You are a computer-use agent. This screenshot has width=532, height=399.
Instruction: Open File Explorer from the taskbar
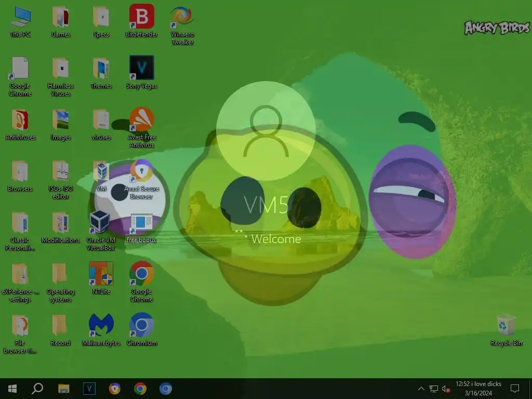pyautogui.click(x=63, y=389)
